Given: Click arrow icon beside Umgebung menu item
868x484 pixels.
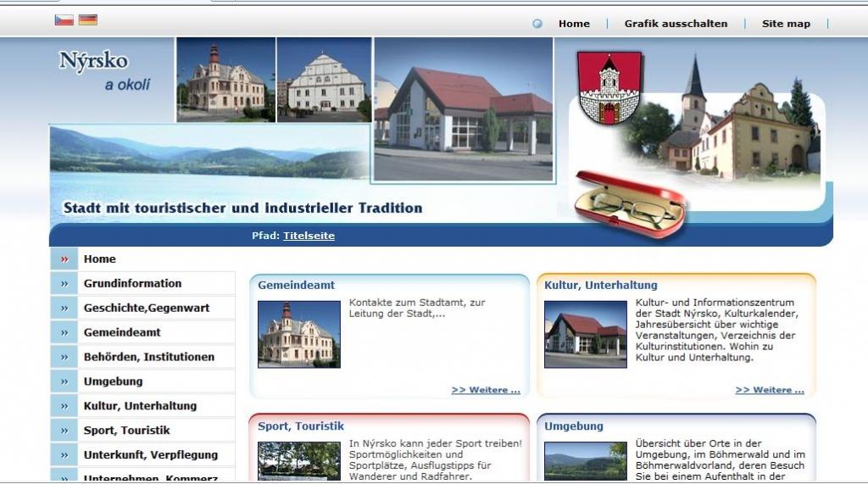Looking at the screenshot, I should pyautogui.click(x=64, y=381).
